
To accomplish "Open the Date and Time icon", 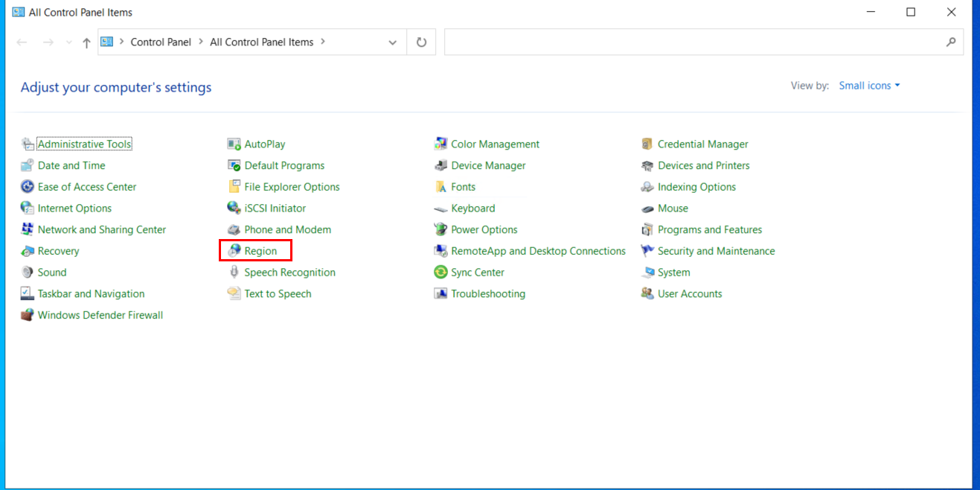I will point(28,165).
